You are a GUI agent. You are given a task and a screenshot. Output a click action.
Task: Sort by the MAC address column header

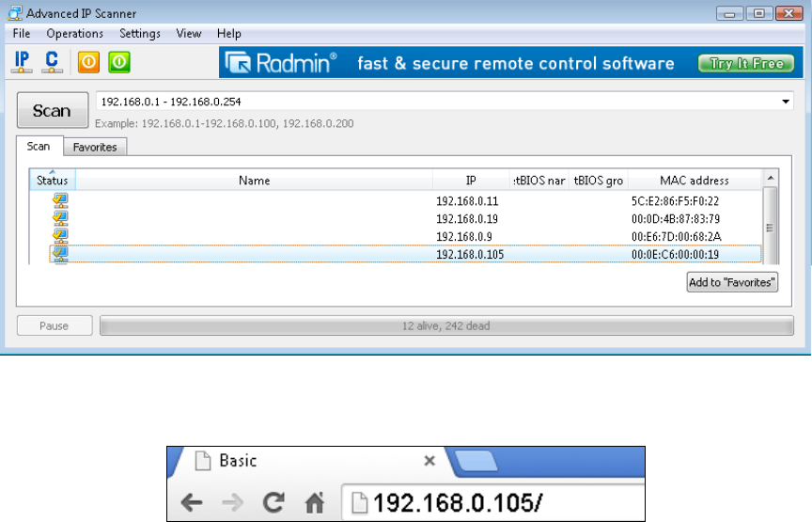pos(695,180)
